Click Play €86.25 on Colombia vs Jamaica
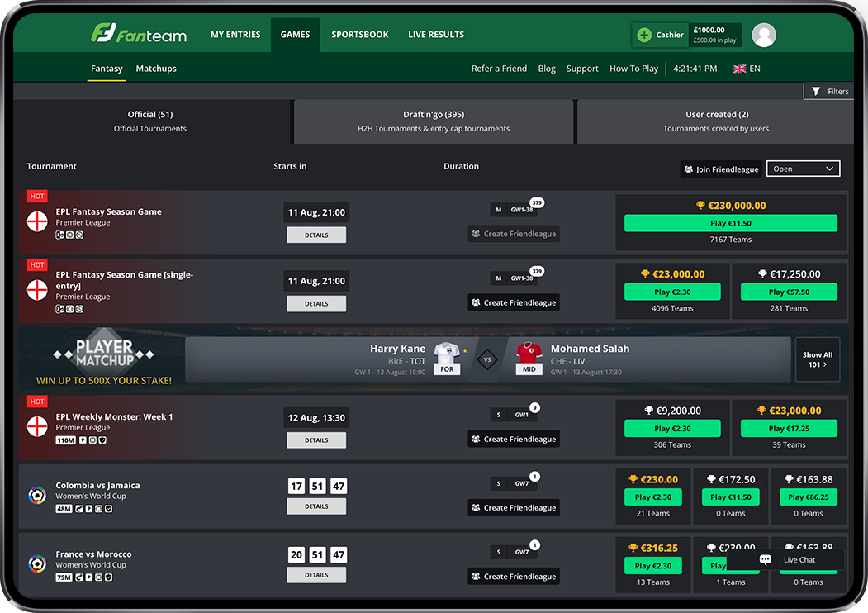 [x=809, y=497]
